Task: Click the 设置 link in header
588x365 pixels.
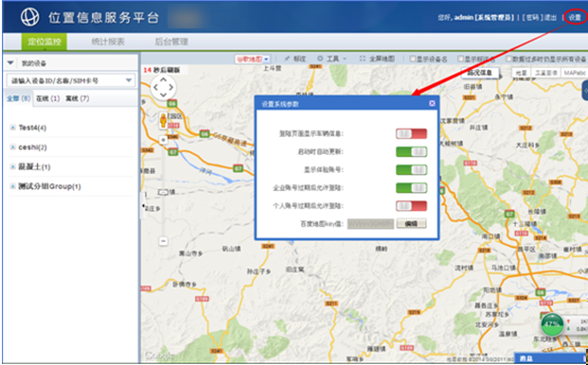Action: coord(575,18)
